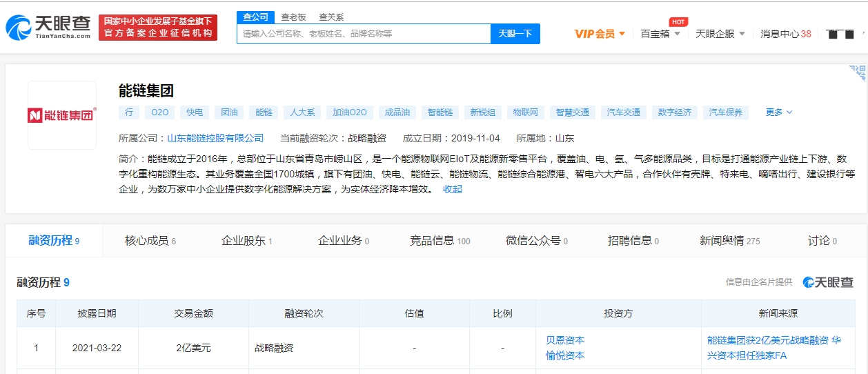Screen dimensions: 868x374
Task: Open news link 能链集团获2亿美元战略融资
Action: (774, 348)
